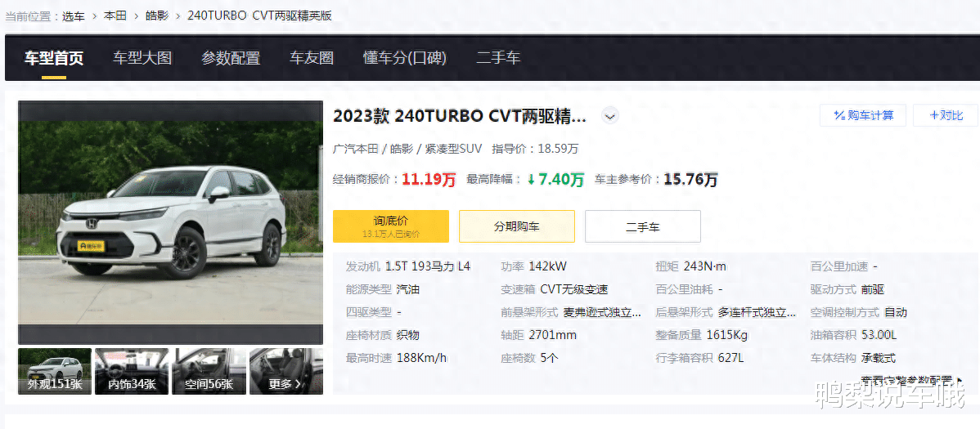Click the 选车 breadcrumb link
The height and width of the screenshot is (429, 980).
click(x=73, y=16)
